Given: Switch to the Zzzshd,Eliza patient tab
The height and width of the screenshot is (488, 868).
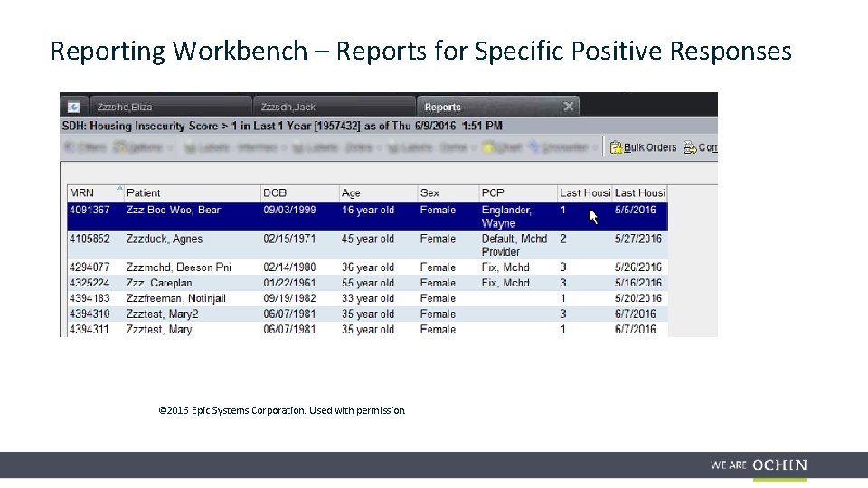Looking at the screenshot, I should [x=171, y=107].
